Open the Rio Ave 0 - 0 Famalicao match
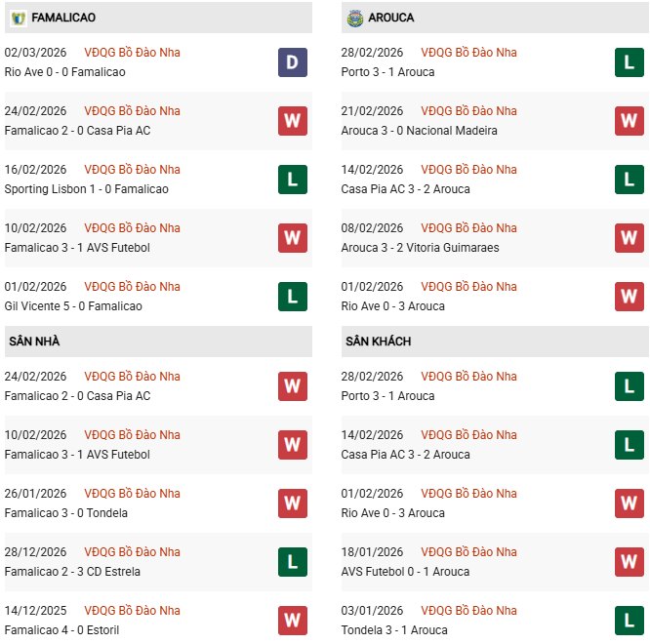Viewport: 650px width, 644px height. tap(64, 72)
